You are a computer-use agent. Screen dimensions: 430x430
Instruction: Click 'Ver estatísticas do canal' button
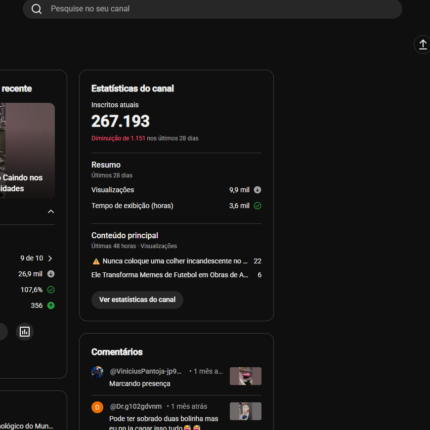pyautogui.click(x=137, y=300)
